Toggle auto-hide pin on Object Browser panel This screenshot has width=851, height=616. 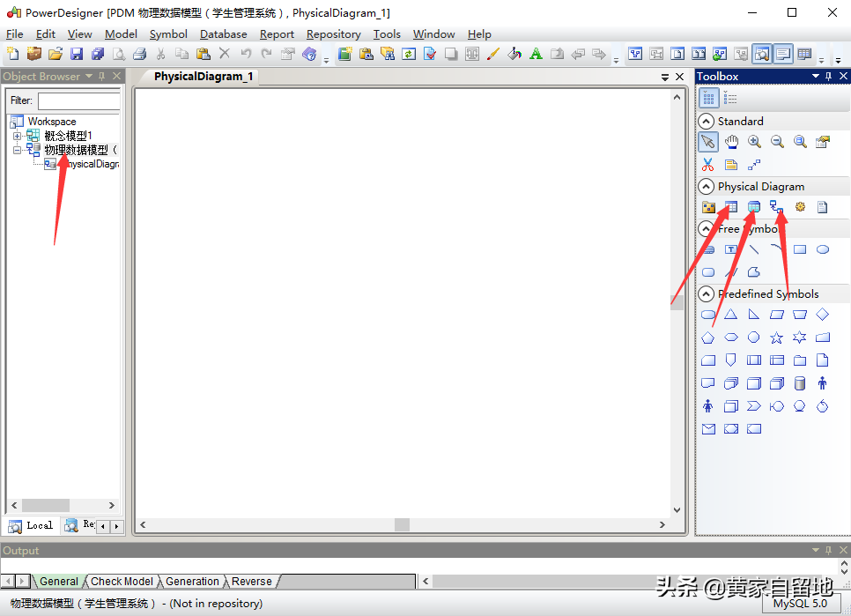tap(102, 77)
